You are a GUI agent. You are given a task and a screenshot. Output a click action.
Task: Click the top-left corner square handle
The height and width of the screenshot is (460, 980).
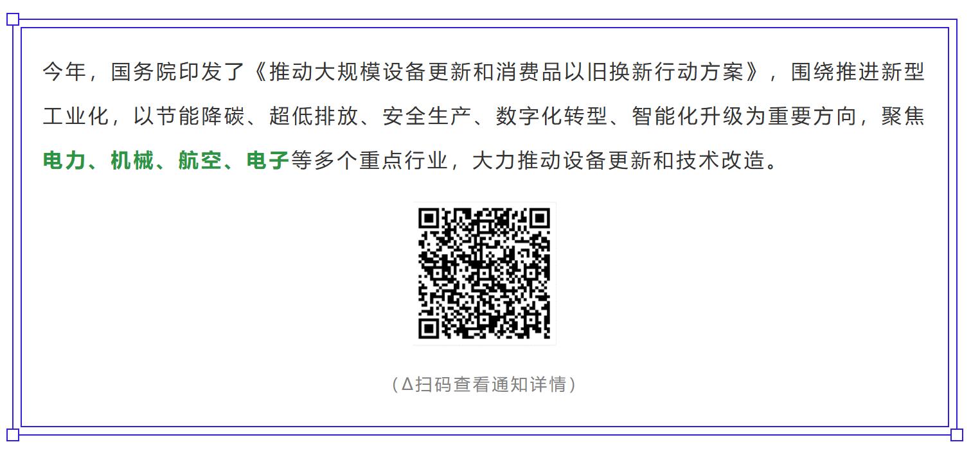click(13, 20)
